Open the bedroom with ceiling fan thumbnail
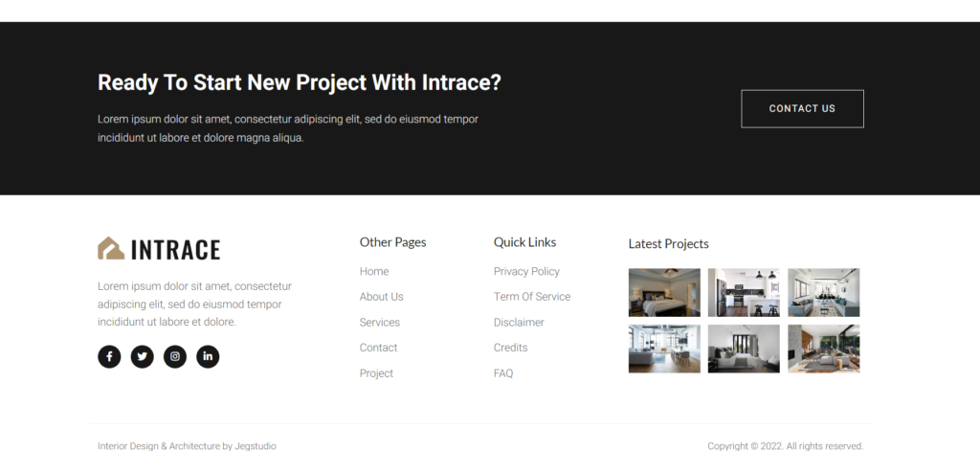The image size is (980, 451). pyautogui.click(x=664, y=292)
